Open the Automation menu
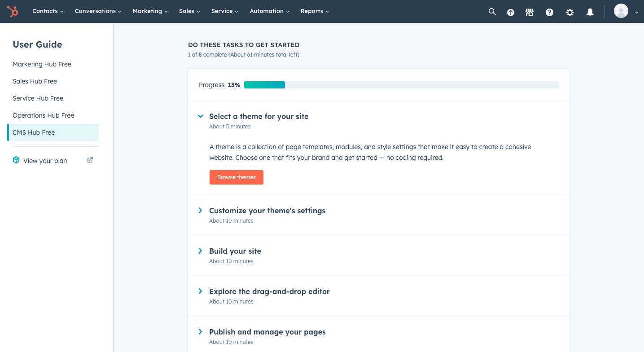Viewport: 644px width, 352px height. click(x=270, y=11)
